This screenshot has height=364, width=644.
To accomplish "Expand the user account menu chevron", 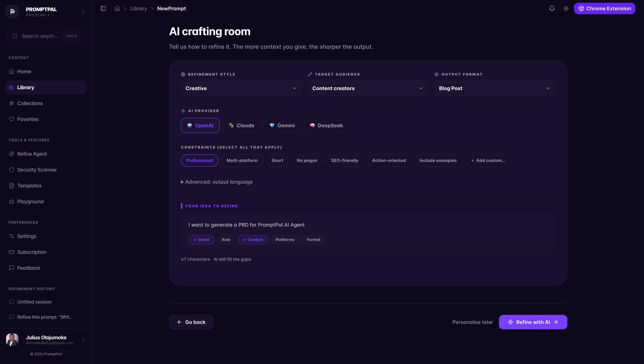I will [x=83, y=339].
